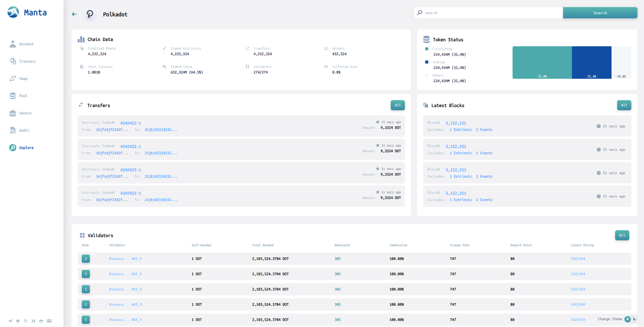Click the Latest Blocks heading

pyautogui.click(x=448, y=105)
